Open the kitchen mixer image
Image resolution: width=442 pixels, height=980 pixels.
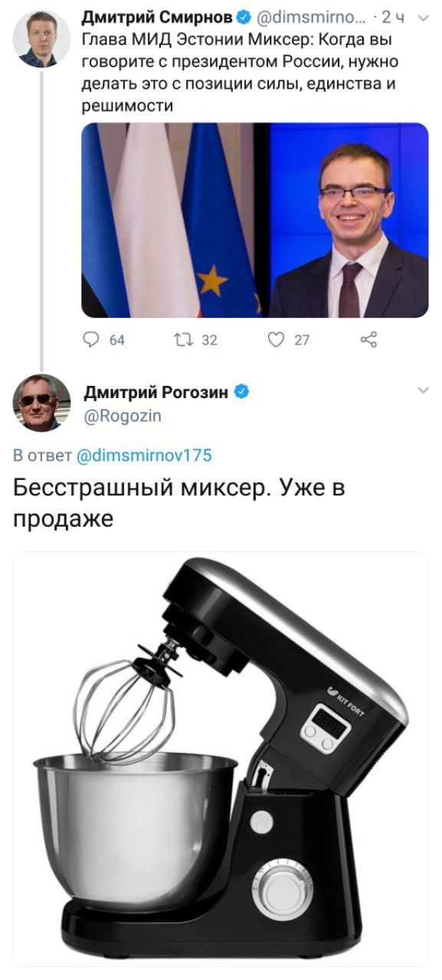click(221, 758)
